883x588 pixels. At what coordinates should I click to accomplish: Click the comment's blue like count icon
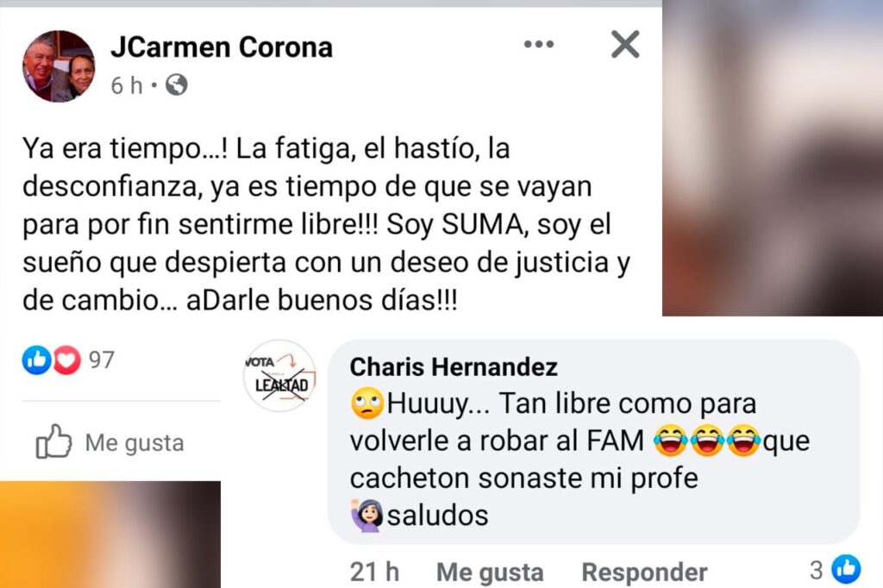point(847,569)
